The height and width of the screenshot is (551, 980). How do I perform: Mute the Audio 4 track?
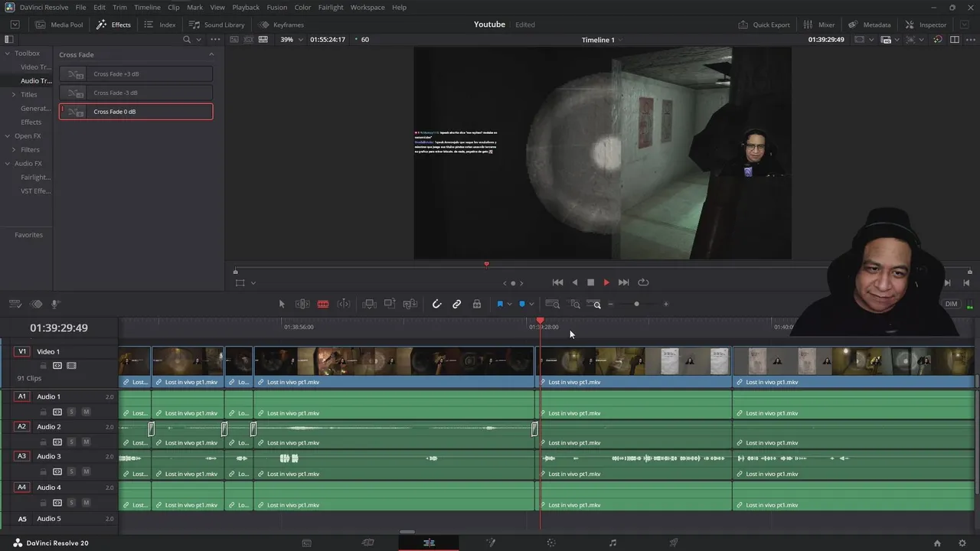[86, 503]
